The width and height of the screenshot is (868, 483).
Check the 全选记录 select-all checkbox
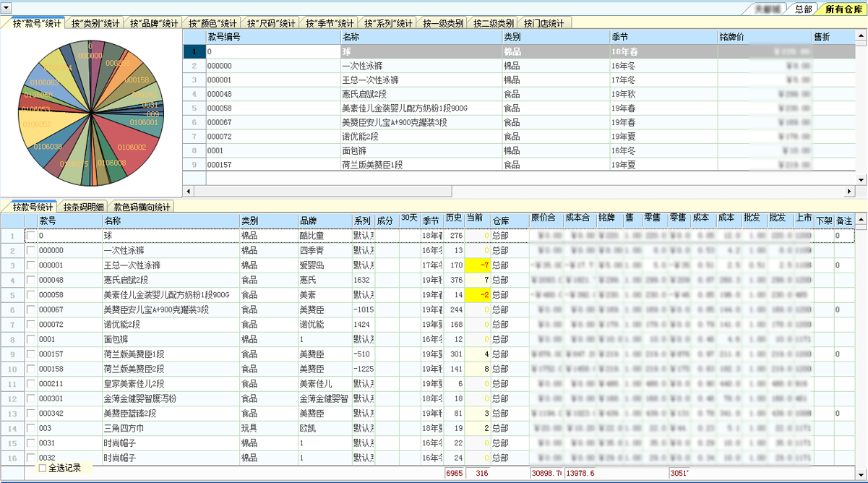coord(41,469)
